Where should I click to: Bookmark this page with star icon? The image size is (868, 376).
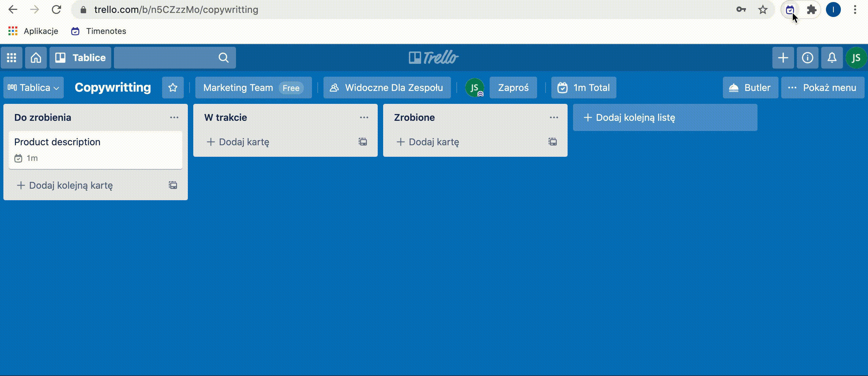tap(763, 10)
